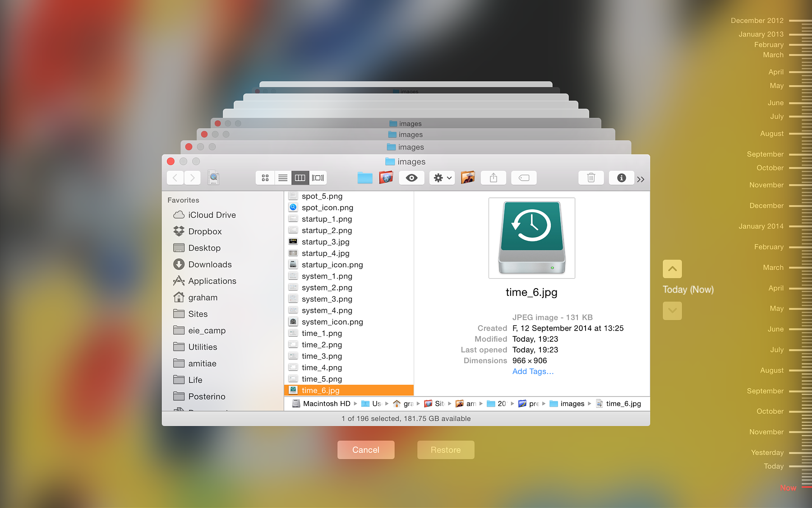Expand toolbar overflow chevrons

click(641, 179)
